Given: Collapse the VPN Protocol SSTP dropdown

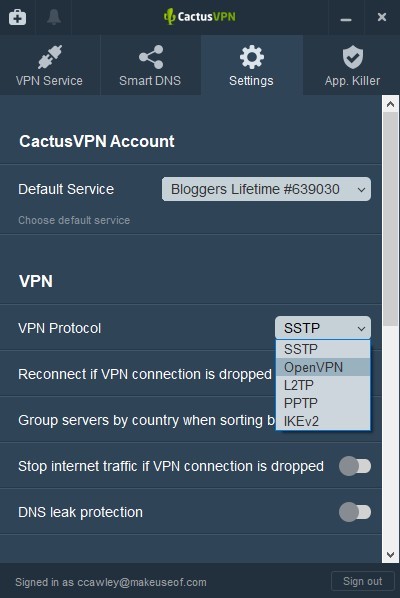Looking at the screenshot, I should point(323,328).
